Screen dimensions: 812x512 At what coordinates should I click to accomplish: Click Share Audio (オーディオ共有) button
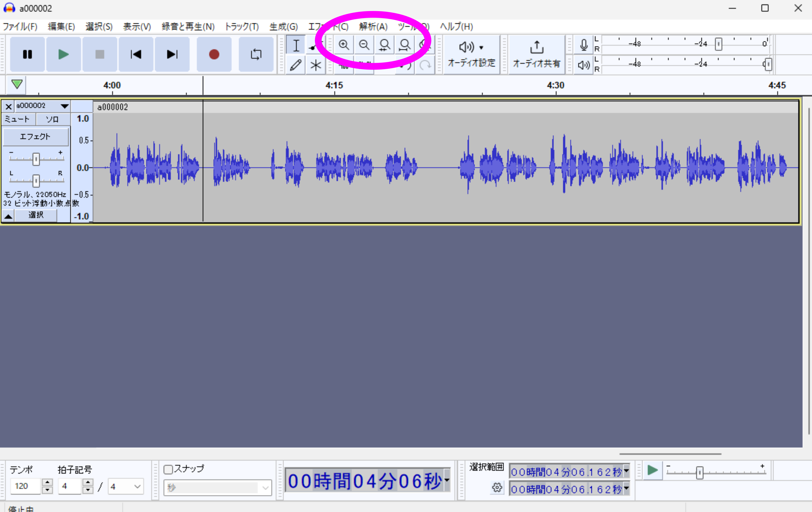click(536, 54)
